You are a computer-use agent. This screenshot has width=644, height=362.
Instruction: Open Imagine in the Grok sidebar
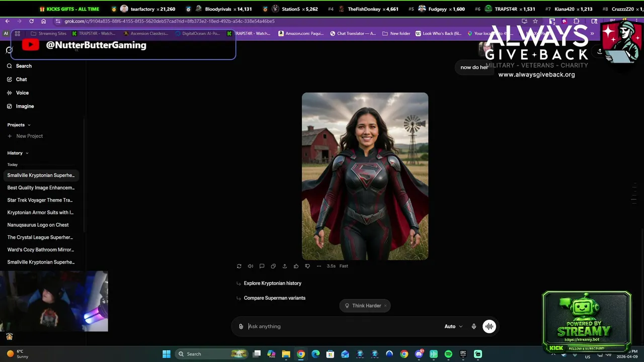point(21,106)
